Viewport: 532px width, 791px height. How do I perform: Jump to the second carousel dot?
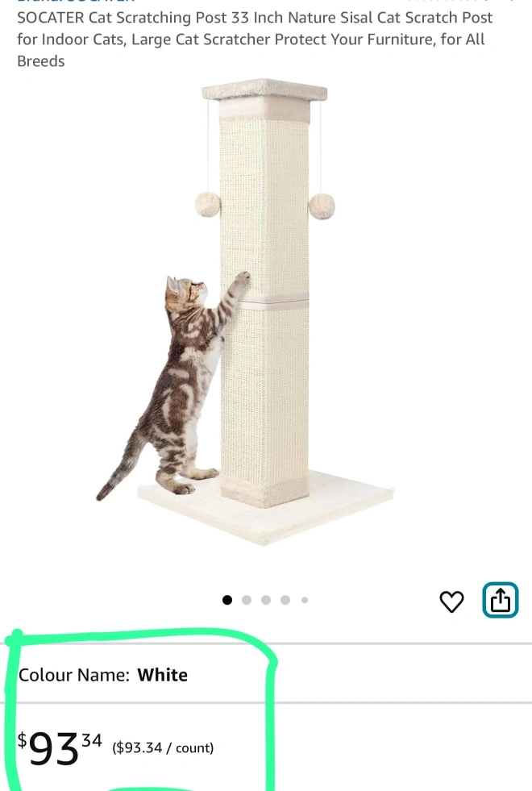pyautogui.click(x=247, y=600)
